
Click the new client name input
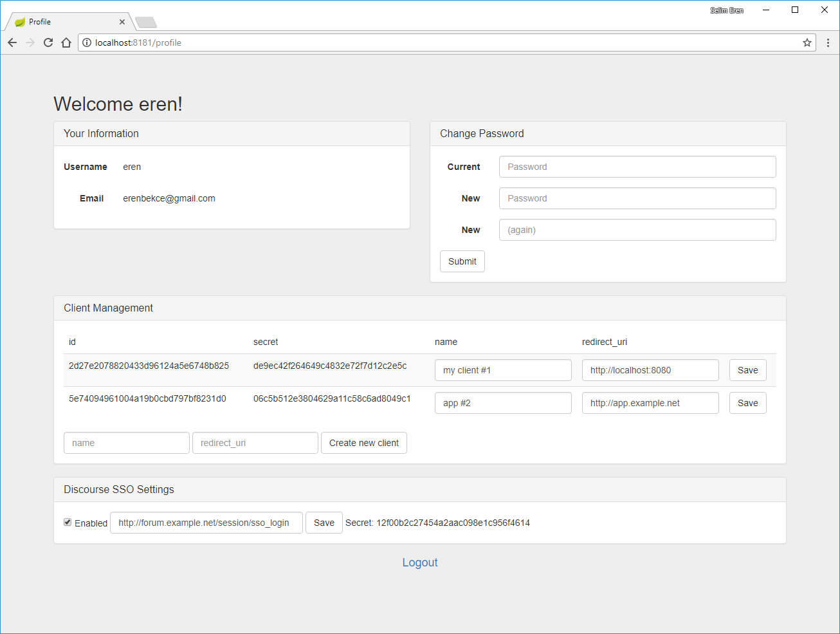click(127, 443)
